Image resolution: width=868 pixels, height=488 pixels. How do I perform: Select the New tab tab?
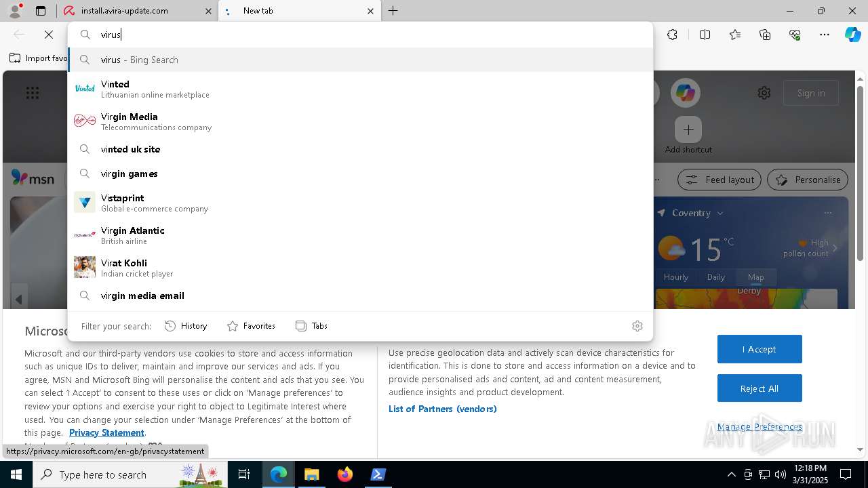299,11
